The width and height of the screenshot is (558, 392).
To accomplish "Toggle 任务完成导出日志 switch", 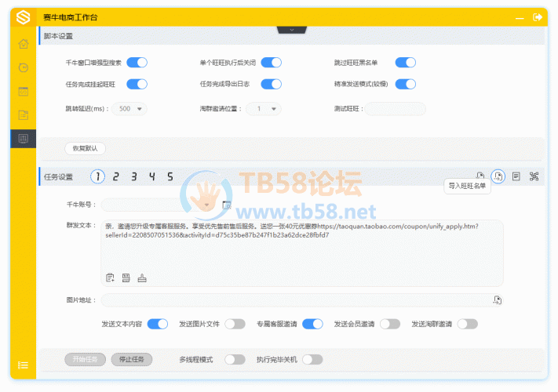I will tap(272, 84).
